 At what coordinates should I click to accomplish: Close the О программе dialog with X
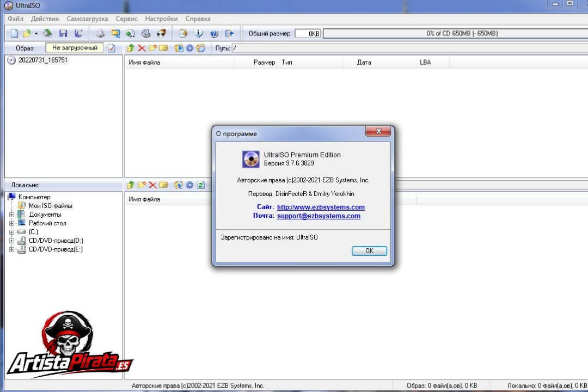378,131
